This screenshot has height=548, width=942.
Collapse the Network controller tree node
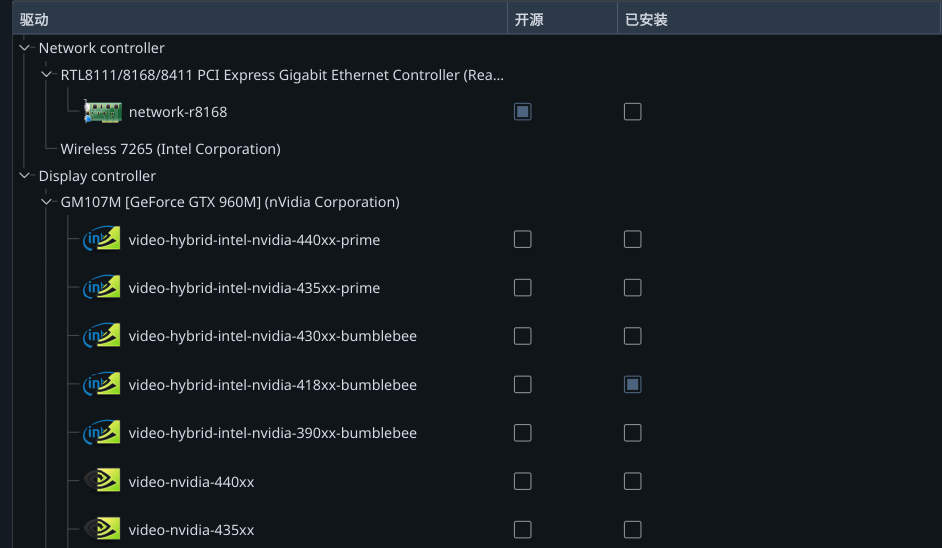pyautogui.click(x=25, y=47)
